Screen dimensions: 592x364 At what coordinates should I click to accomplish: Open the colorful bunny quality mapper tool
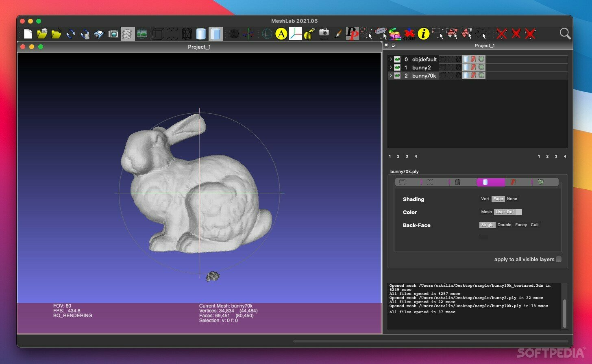395,34
